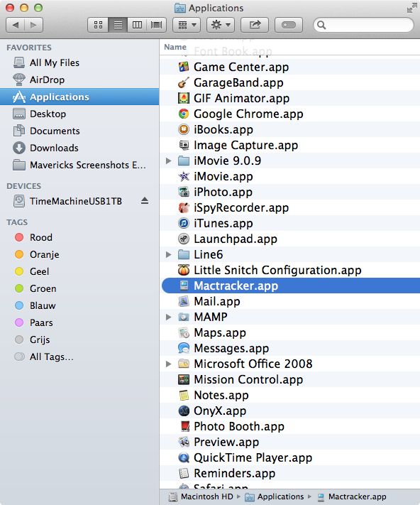Click the Share toolbar button
This screenshot has height=505, width=420.
tap(255, 25)
